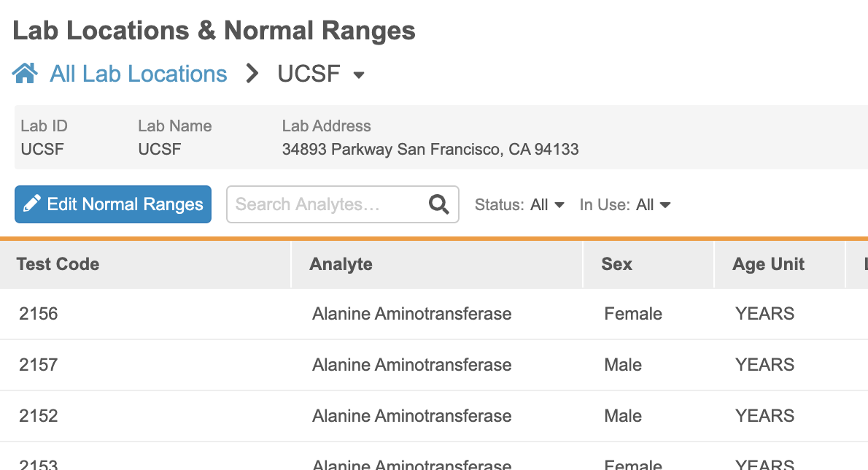Click the pencil icon on Edit button
The height and width of the screenshot is (470, 868).
tap(32, 204)
